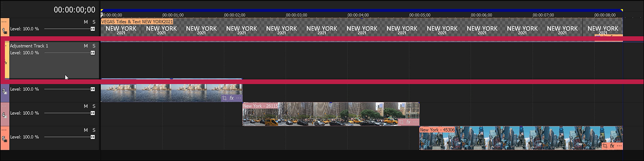Click track 5 Level: 100.0 % text
The width and height of the screenshot is (644, 161).
tap(25, 137)
